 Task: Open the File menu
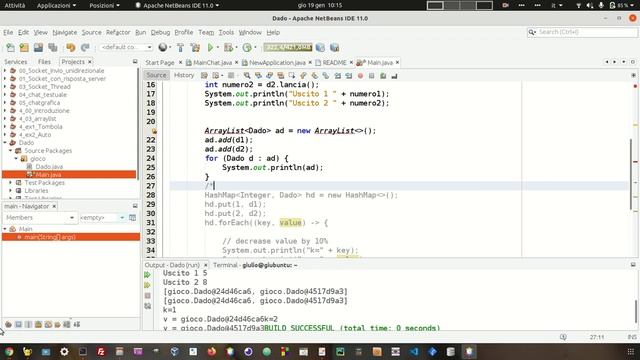pos(8,32)
